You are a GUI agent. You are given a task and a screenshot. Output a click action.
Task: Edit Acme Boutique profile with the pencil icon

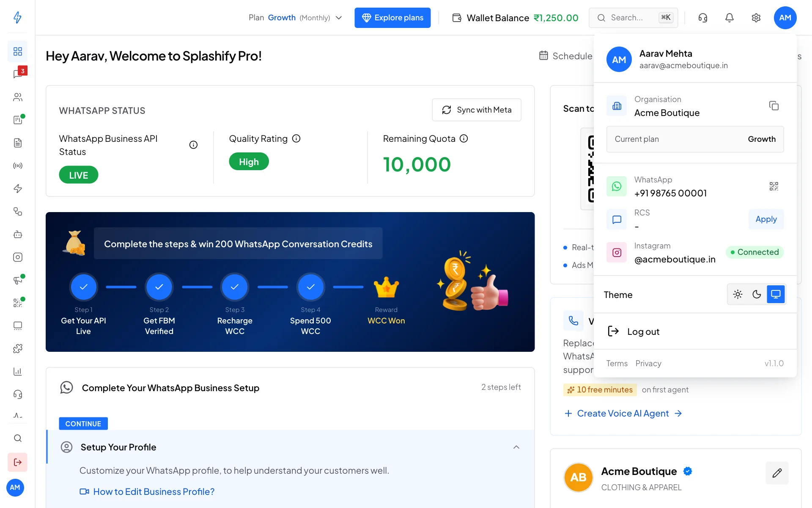click(x=777, y=473)
